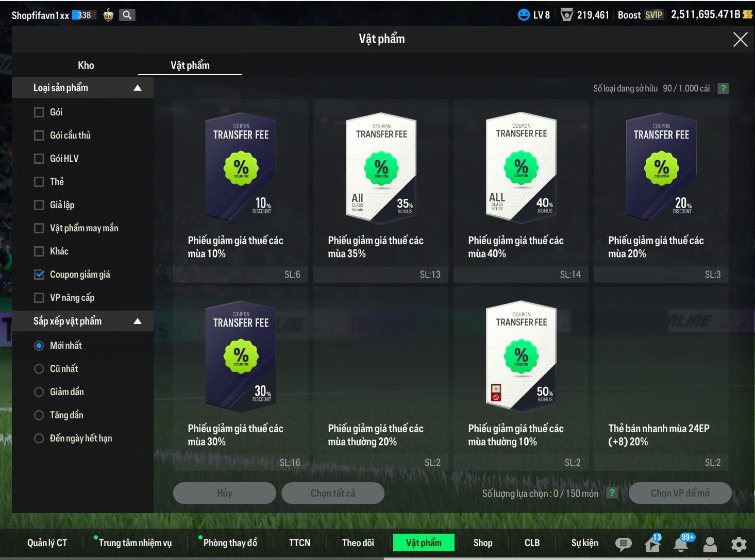Choose the Tăng dần sort order
Viewport: 755px width, 560px height.
39,415
